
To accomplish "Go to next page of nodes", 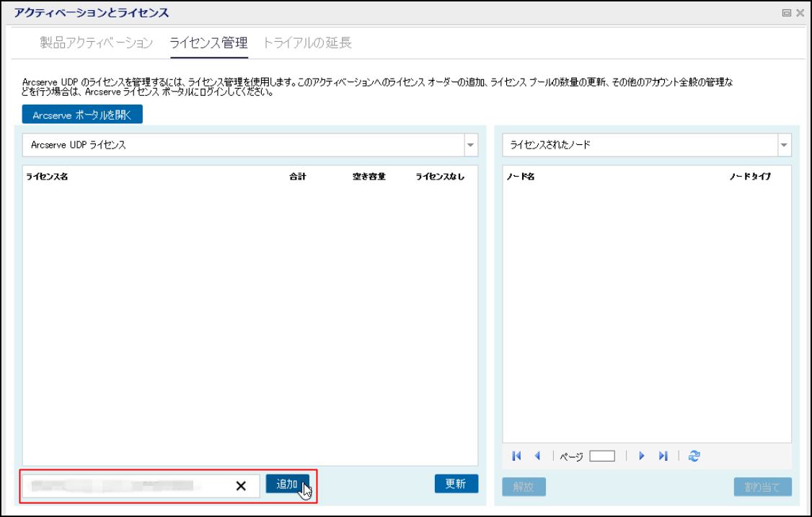I will click(641, 456).
